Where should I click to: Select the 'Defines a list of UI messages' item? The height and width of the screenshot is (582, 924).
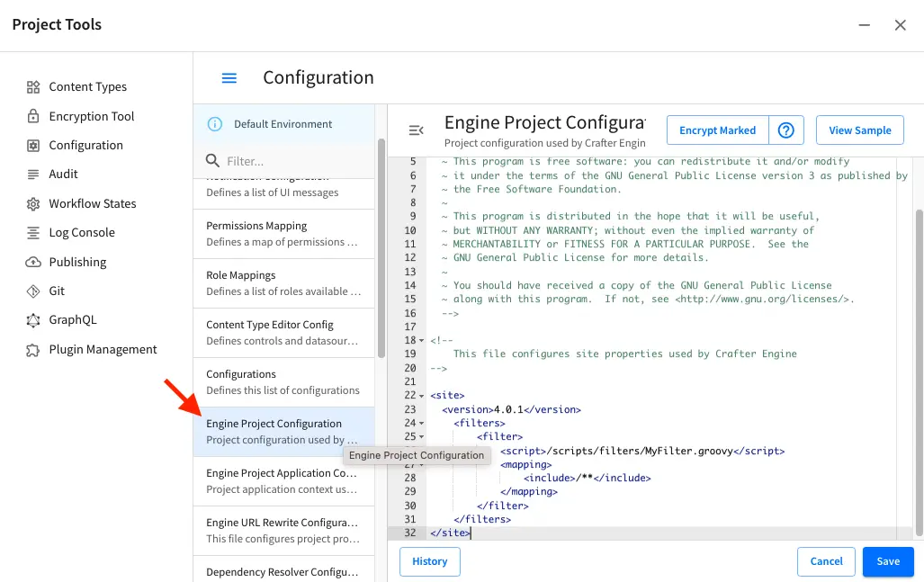[x=284, y=193]
